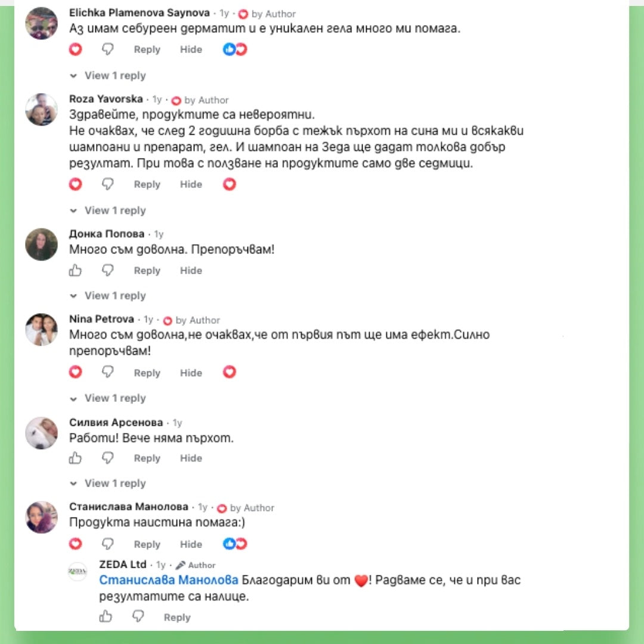Like Донка Попова's comment with thumbs up

(75, 270)
